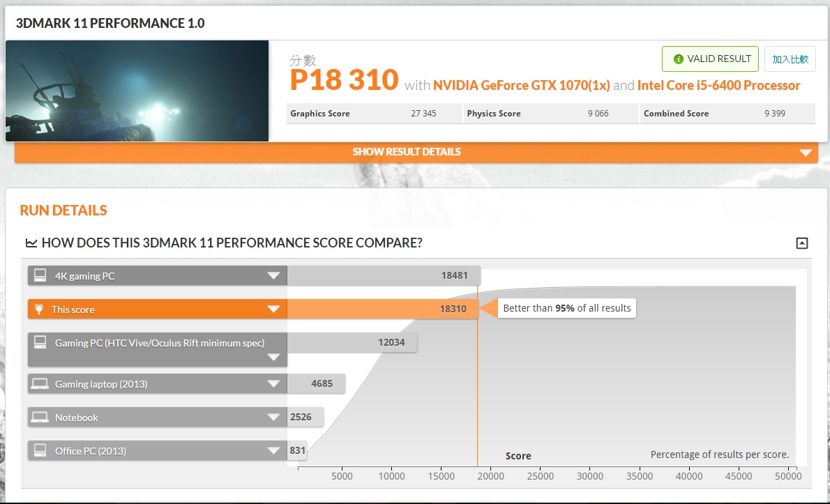Image resolution: width=830 pixels, height=504 pixels.
Task: Click the trophy icon next to This score
Action: point(38,309)
